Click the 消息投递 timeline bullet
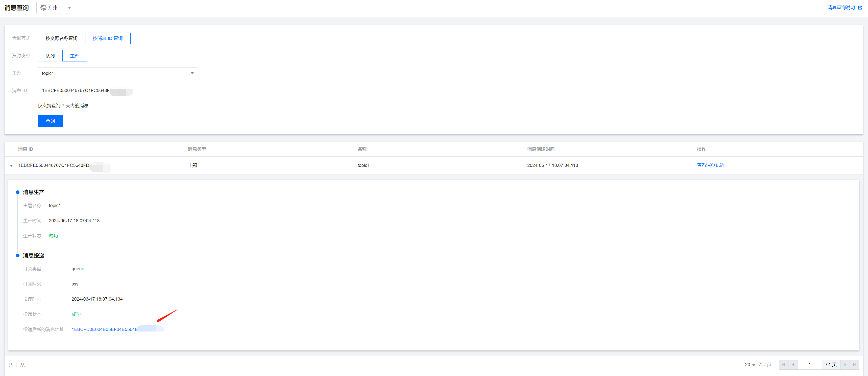The image size is (868, 376). [17, 256]
